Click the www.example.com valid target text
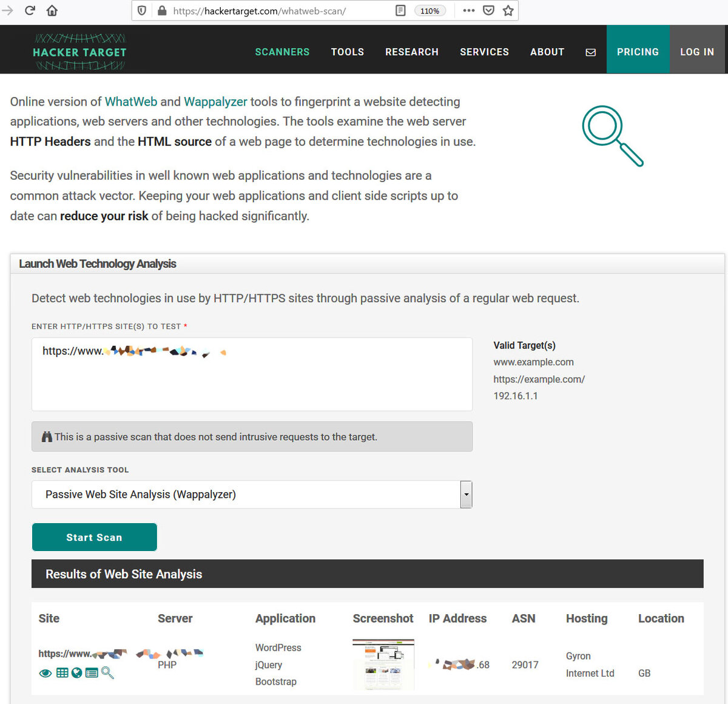Image resolution: width=728 pixels, height=704 pixels. click(533, 362)
